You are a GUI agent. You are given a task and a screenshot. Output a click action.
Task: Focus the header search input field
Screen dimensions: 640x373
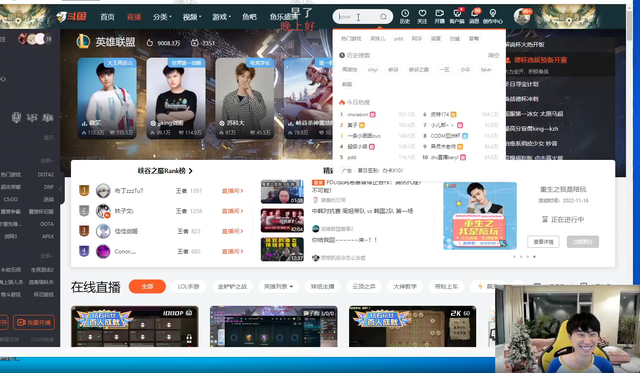(x=358, y=17)
